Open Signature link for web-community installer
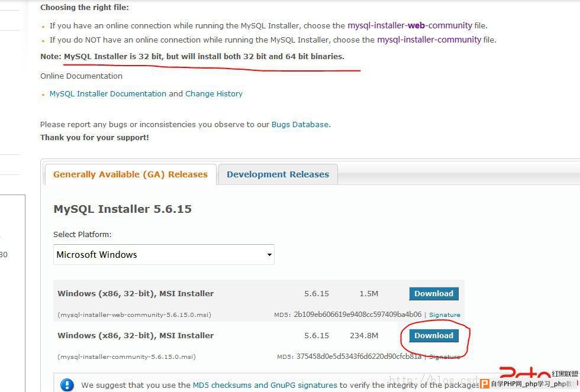580x392 pixels. (x=444, y=315)
